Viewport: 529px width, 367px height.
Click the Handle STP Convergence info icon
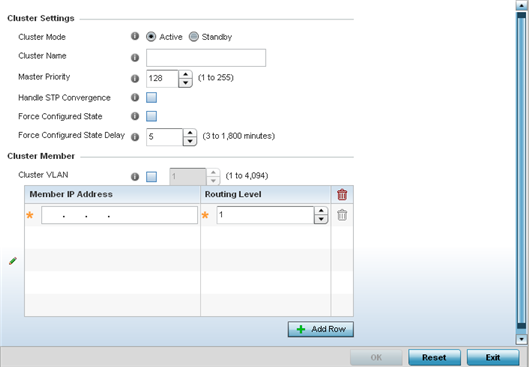pos(135,97)
